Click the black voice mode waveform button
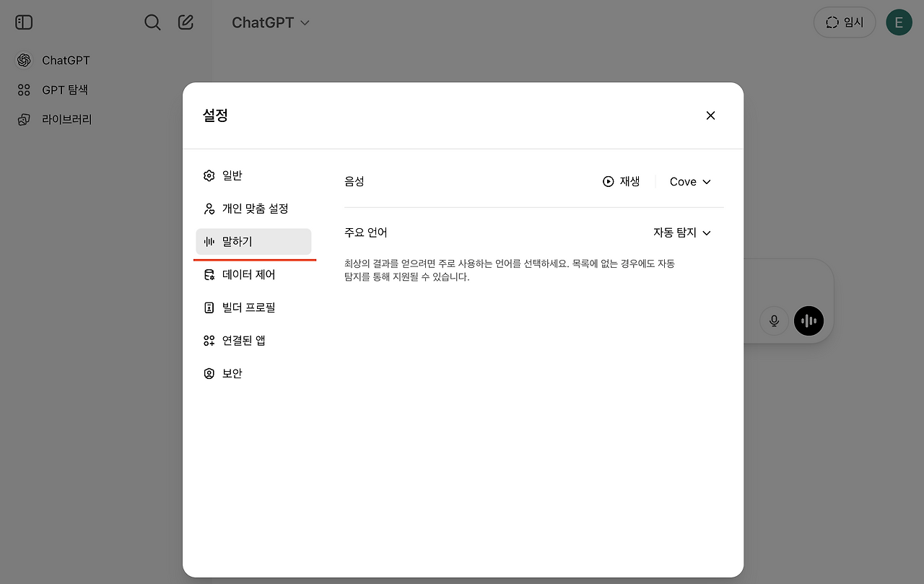This screenshot has width=924, height=584. click(x=808, y=321)
